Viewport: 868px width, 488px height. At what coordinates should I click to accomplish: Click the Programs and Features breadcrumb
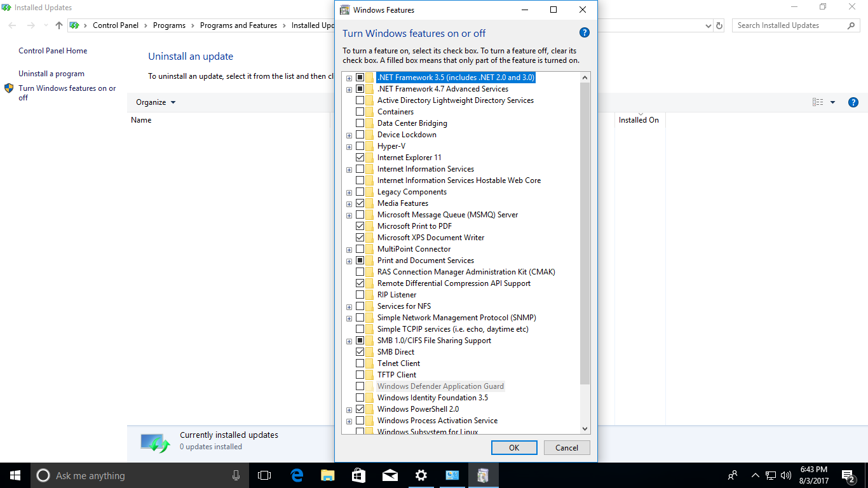[x=238, y=25]
